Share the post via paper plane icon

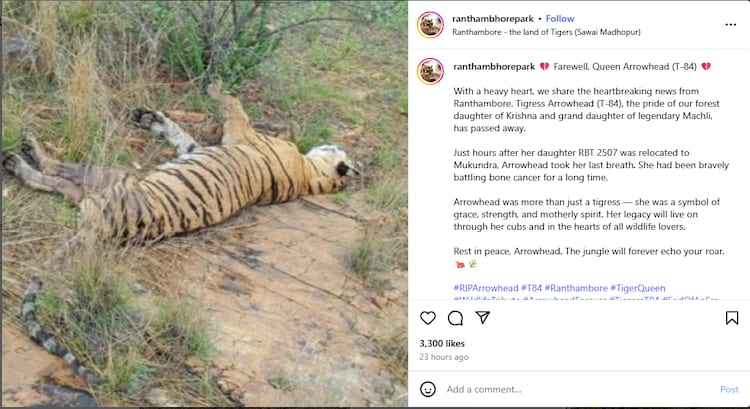tap(483, 318)
